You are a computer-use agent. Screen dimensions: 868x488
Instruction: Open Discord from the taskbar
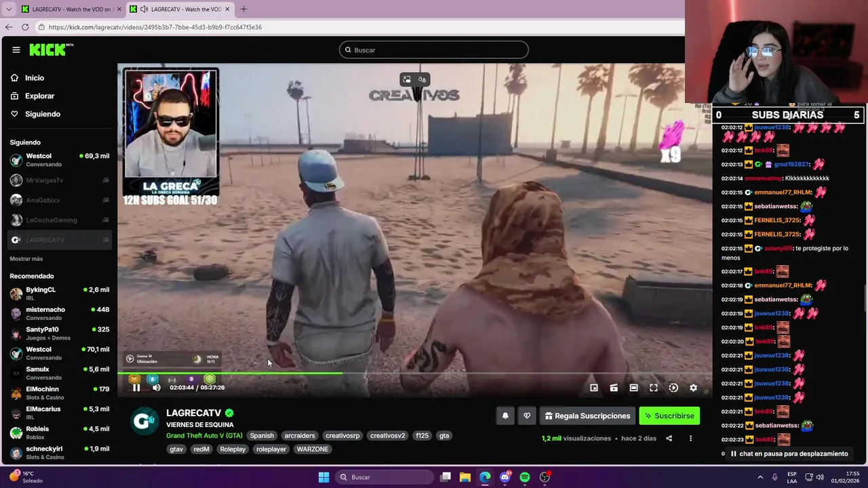point(505,477)
